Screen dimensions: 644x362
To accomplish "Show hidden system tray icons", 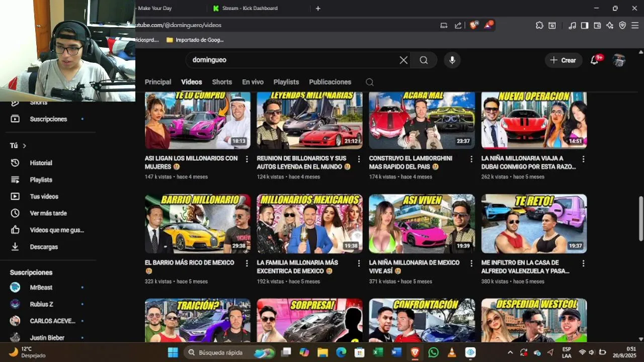I will 510,352.
